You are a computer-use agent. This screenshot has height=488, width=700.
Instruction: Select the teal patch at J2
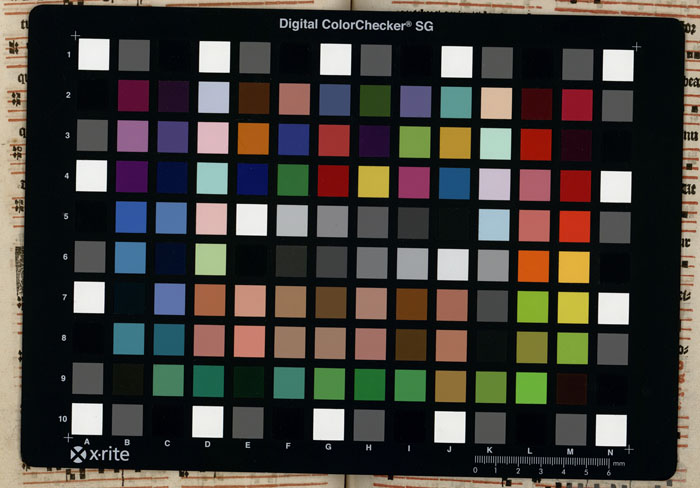[456, 103]
